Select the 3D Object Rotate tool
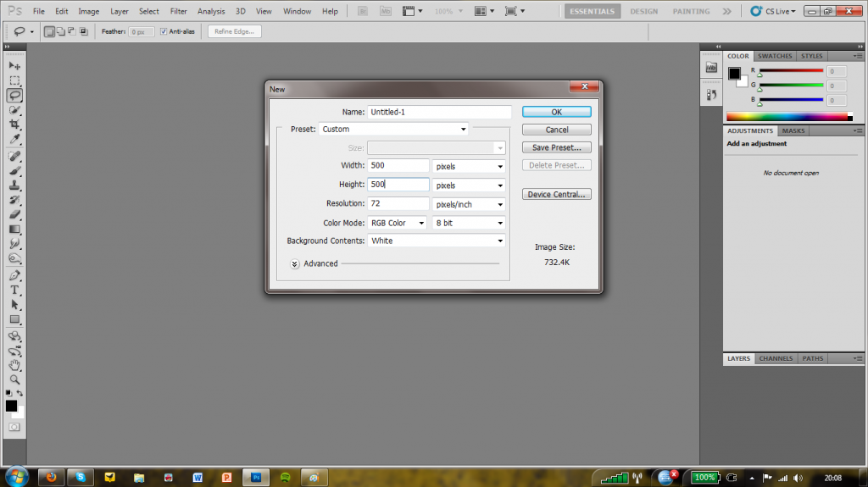The width and height of the screenshot is (868, 487). coord(14,336)
